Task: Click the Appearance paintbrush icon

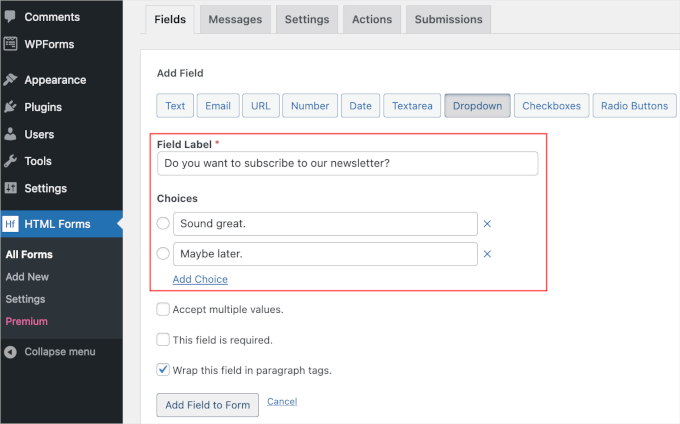Action: pyautogui.click(x=10, y=80)
